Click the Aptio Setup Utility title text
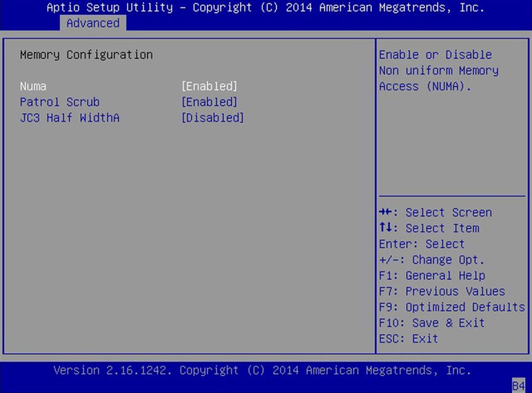 (265, 7)
